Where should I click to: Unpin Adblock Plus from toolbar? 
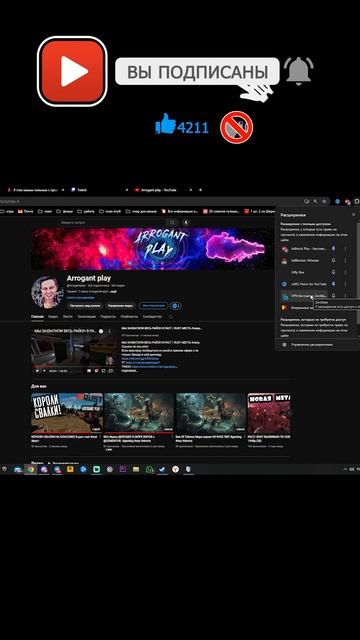point(333,248)
